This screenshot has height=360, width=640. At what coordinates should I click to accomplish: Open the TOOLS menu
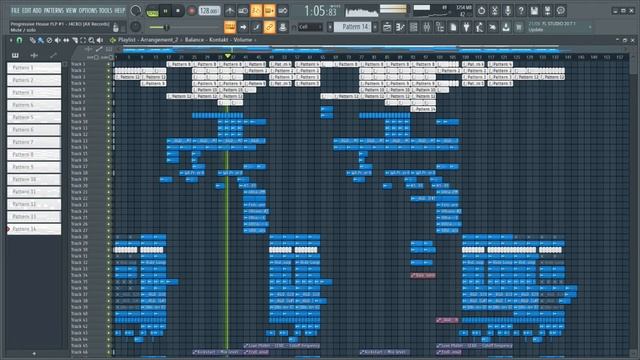106,10
